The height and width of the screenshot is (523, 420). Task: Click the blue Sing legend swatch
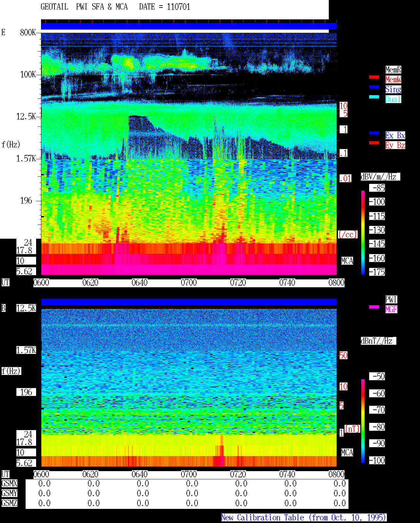pos(374,87)
